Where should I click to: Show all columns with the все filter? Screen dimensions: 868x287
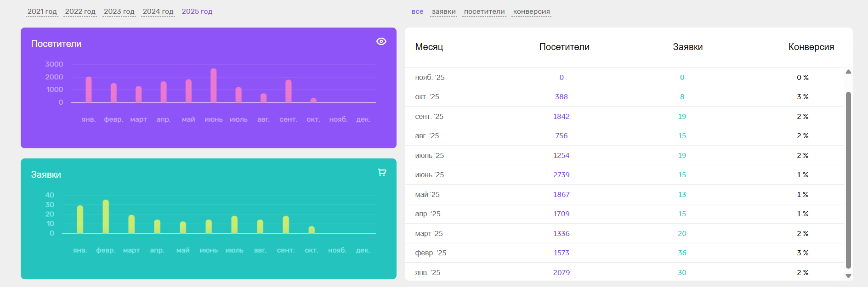(417, 11)
